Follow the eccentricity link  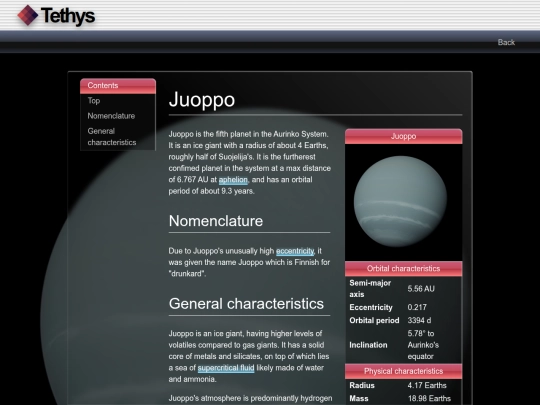295,251
